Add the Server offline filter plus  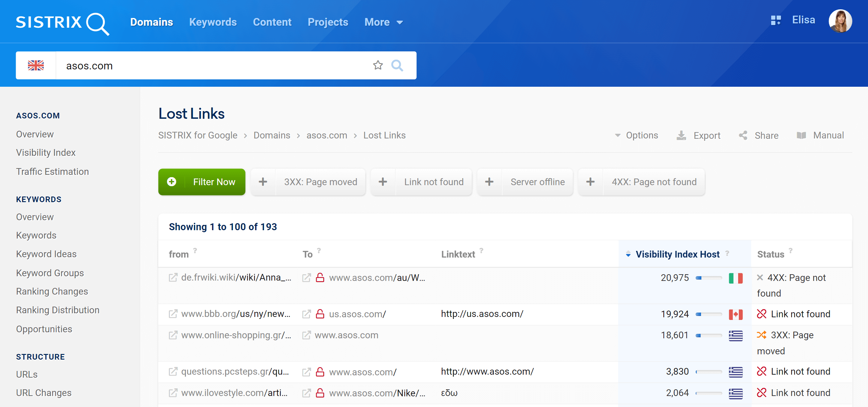489,182
